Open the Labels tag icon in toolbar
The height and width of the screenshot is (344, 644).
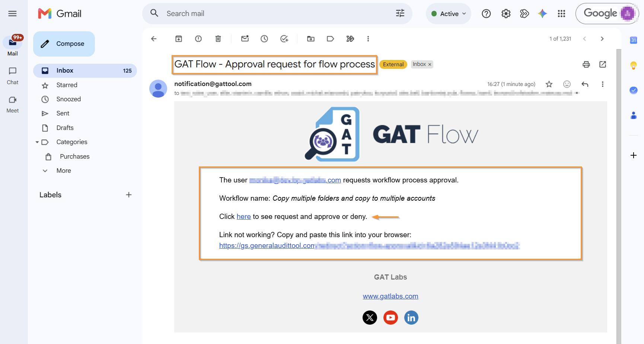click(330, 39)
